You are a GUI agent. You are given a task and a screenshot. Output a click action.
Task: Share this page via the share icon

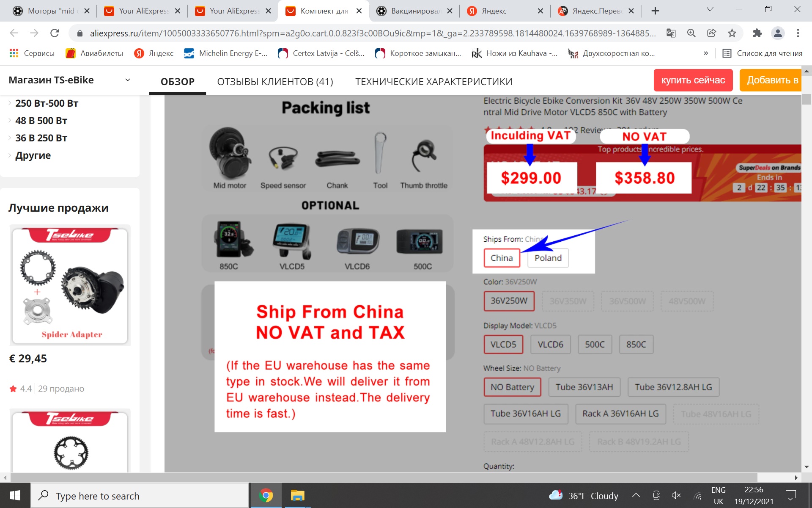(x=712, y=33)
